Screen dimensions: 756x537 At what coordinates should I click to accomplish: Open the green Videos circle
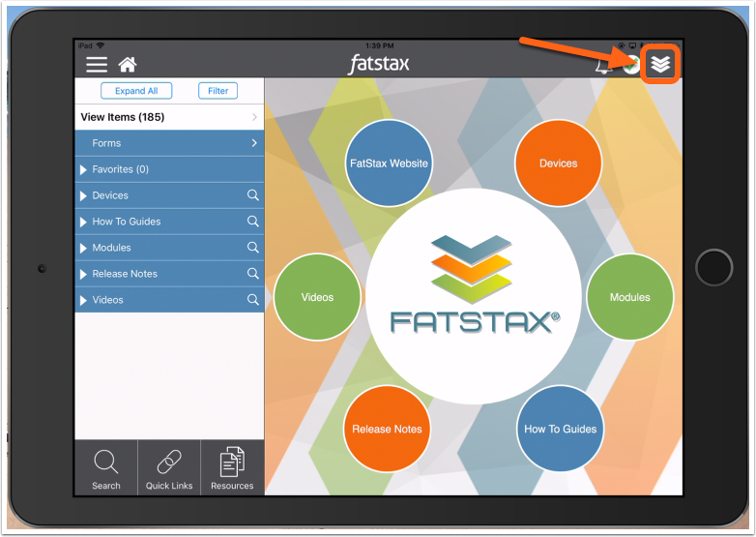coord(317,297)
